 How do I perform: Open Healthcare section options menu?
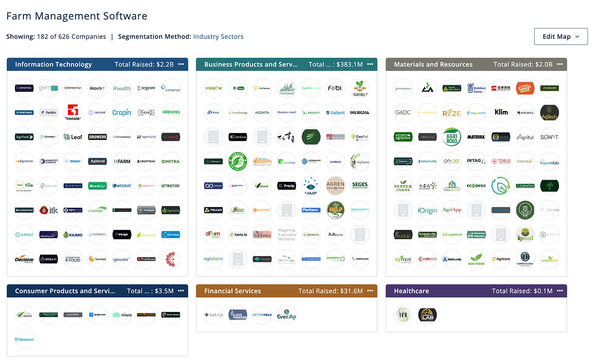(560, 290)
